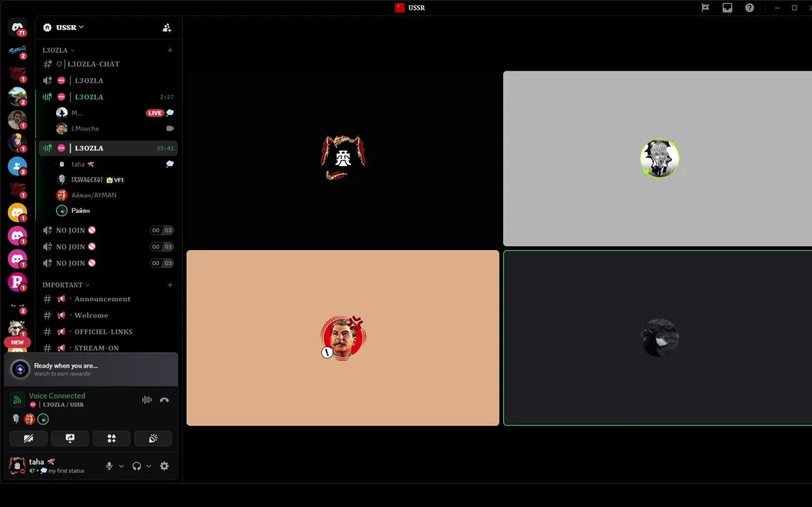Click the camera icon beside LMouche

coord(170,128)
